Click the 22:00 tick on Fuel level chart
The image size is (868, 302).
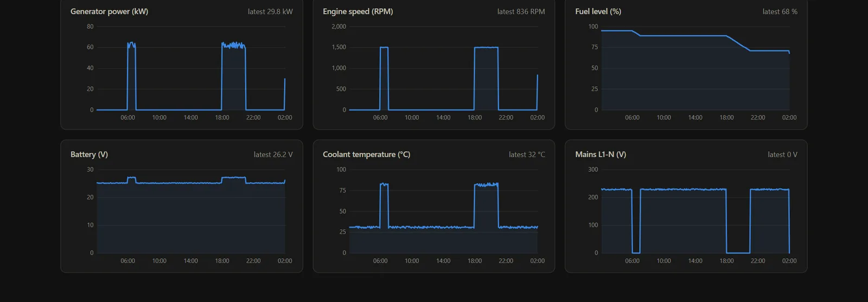click(758, 117)
